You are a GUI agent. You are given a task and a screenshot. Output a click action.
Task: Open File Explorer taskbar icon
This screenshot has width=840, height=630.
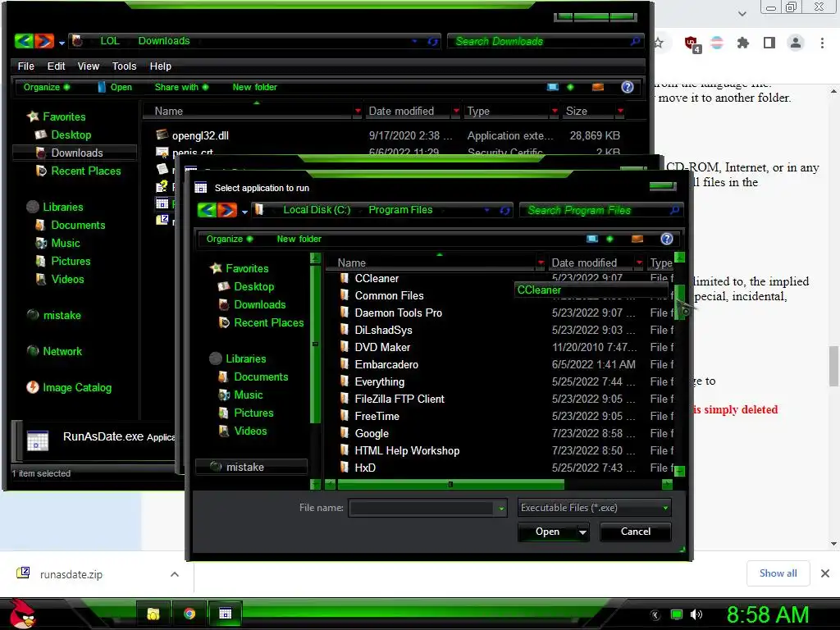coord(153,614)
